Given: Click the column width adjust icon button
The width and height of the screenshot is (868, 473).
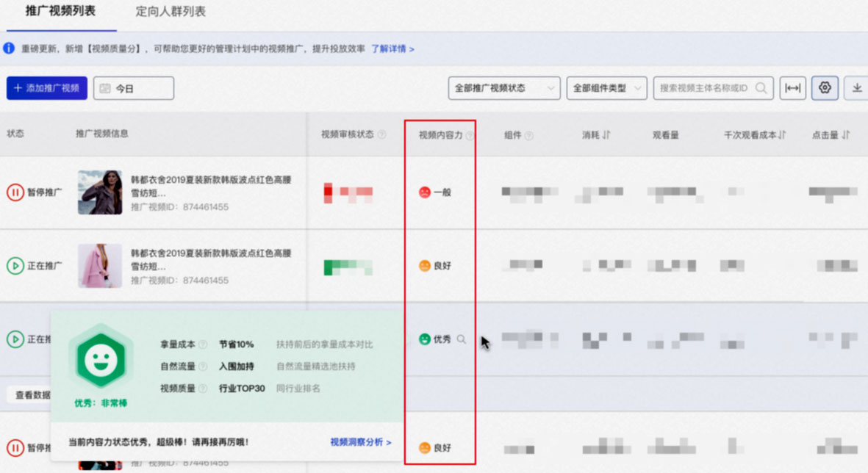Looking at the screenshot, I should pyautogui.click(x=793, y=88).
